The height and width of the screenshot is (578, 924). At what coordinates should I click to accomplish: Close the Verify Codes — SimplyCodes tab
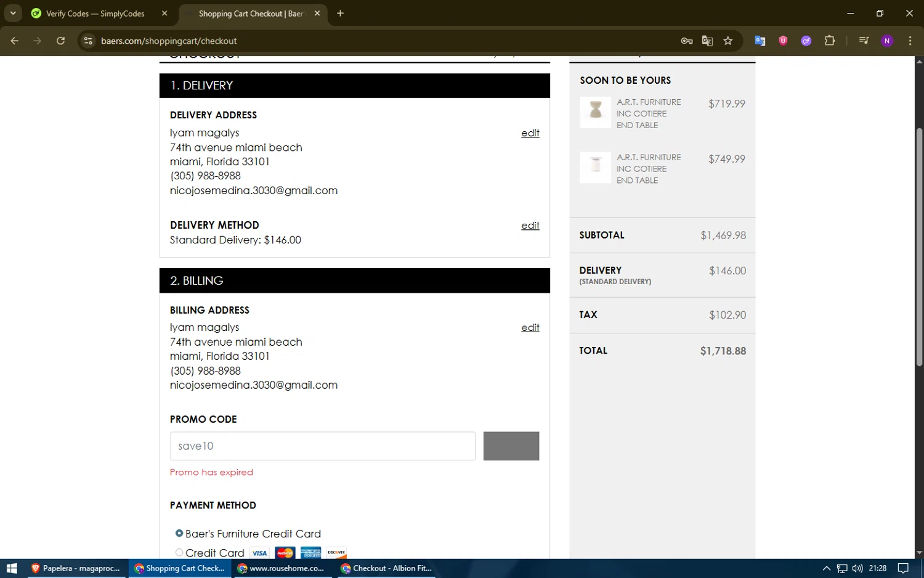click(x=164, y=13)
